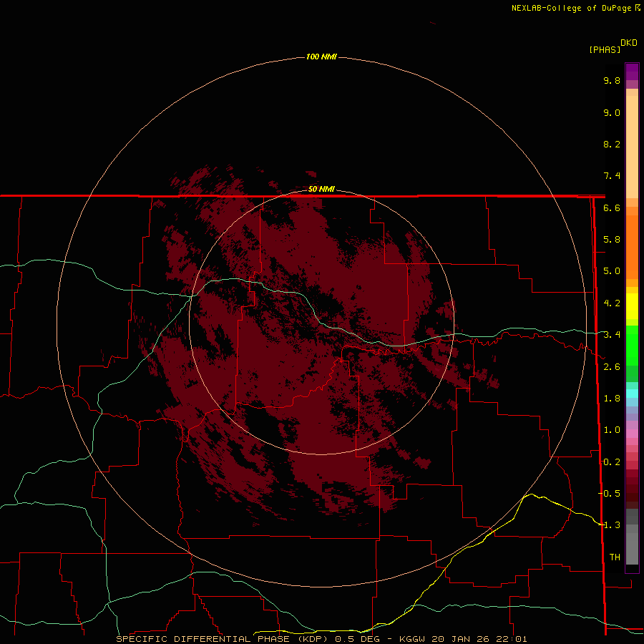Click the KGGW station identifier in caption
This screenshot has width=644, height=644.
(412, 639)
